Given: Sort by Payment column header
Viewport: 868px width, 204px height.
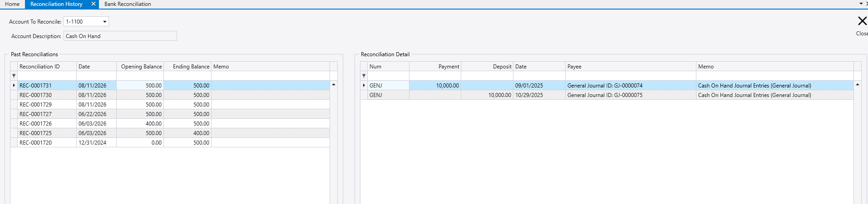Looking at the screenshot, I should [x=435, y=67].
